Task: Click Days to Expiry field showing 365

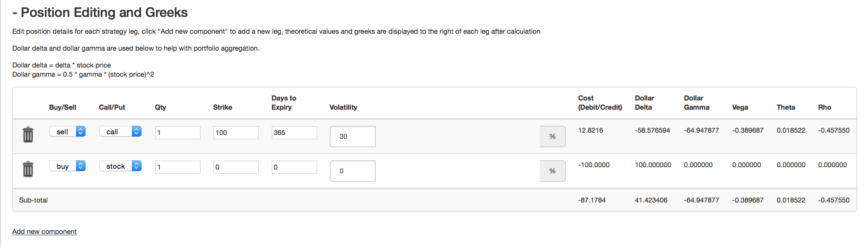Action: tap(294, 133)
